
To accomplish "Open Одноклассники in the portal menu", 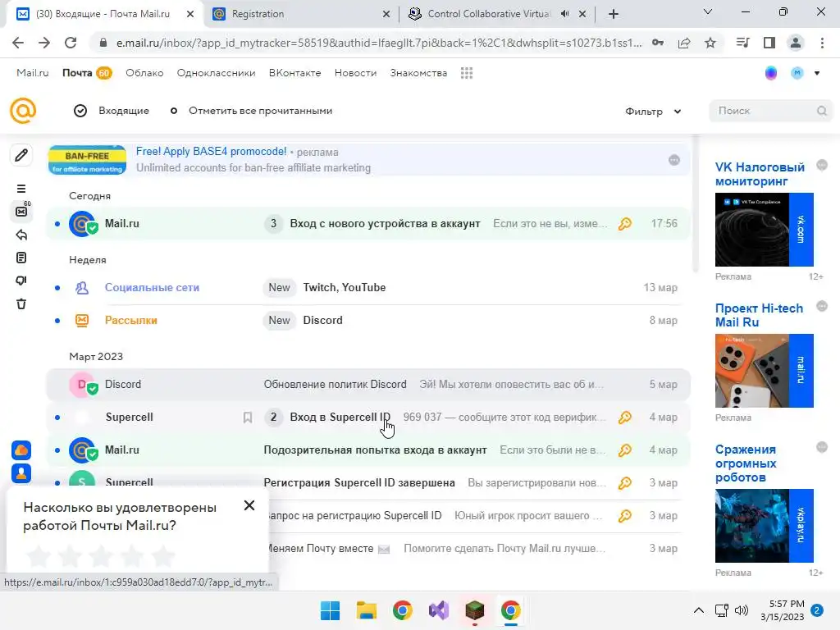I will [x=216, y=73].
